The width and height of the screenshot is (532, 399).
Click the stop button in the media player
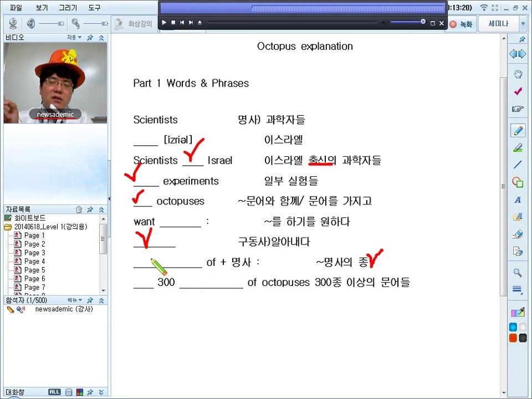point(173,22)
